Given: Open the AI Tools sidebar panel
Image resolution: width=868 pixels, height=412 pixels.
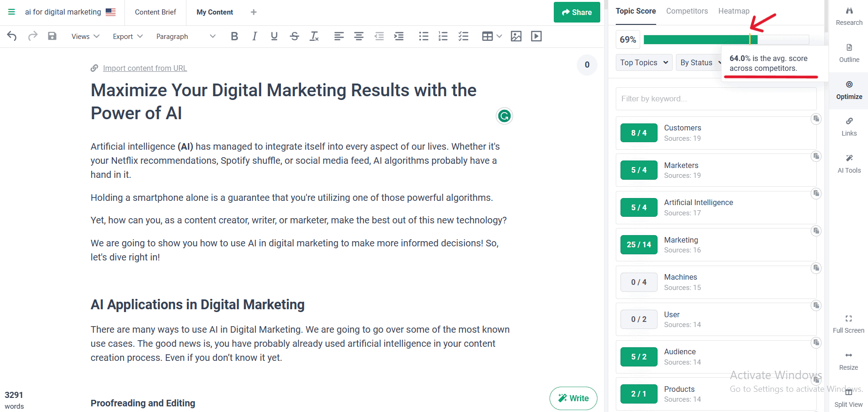Looking at the screenshot, I should [849, 164].
